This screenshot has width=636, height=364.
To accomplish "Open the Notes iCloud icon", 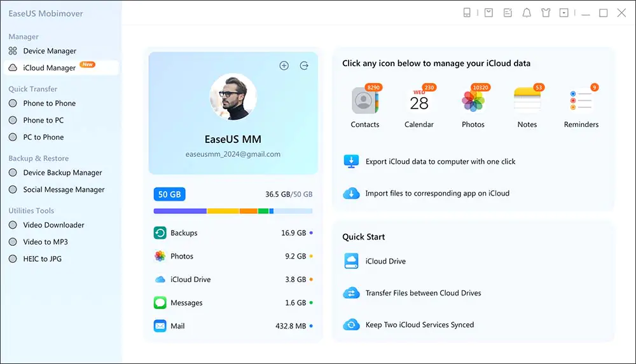I will pyautogui.click(x=527, y=100).
